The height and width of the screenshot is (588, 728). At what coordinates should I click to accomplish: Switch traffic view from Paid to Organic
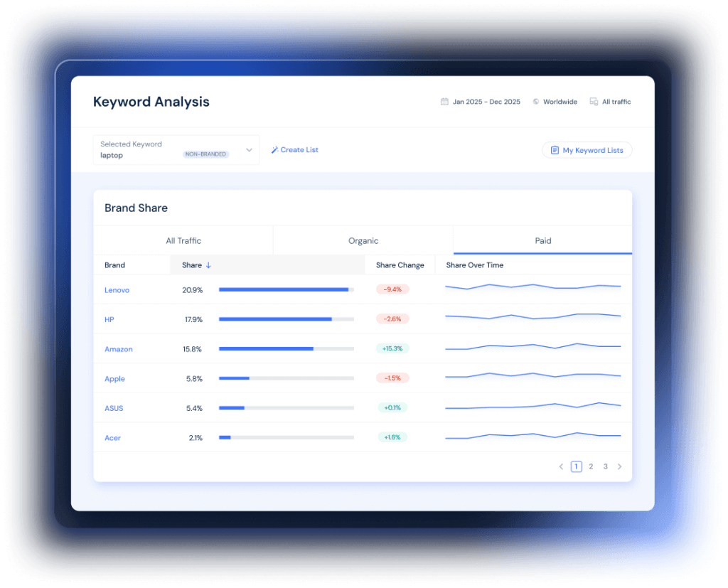363,240
